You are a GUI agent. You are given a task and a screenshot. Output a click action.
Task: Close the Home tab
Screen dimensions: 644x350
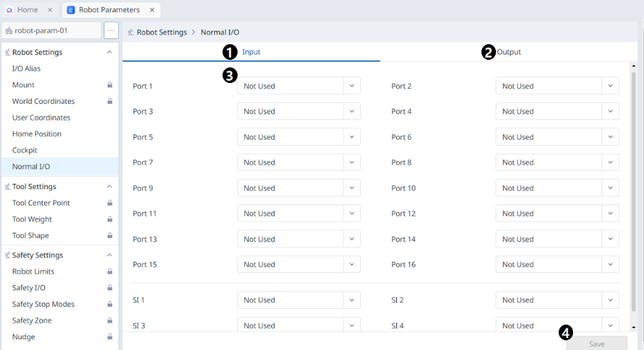pyautogui.click(x=49, y=10)
